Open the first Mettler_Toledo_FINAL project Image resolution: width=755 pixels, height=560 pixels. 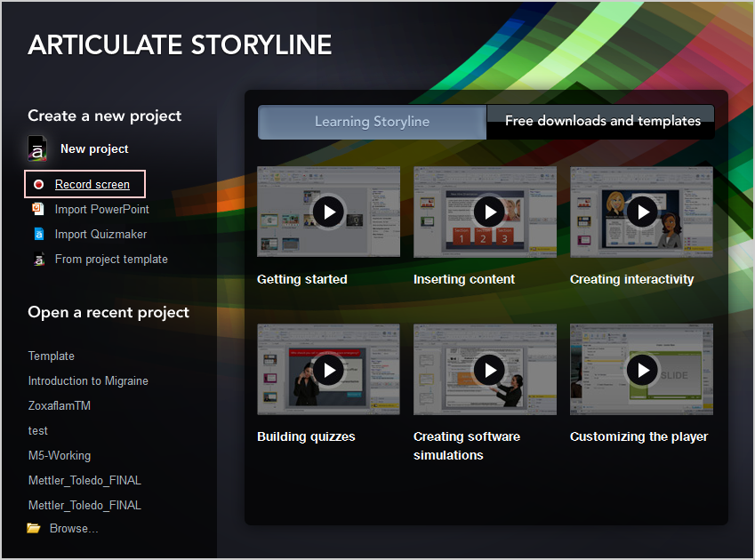(x=84, y=480)
